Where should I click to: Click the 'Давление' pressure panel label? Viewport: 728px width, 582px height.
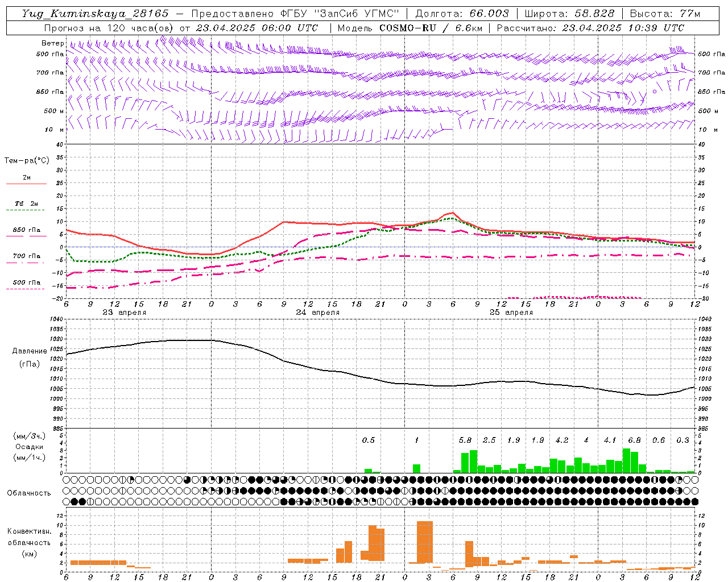point(30,351)
